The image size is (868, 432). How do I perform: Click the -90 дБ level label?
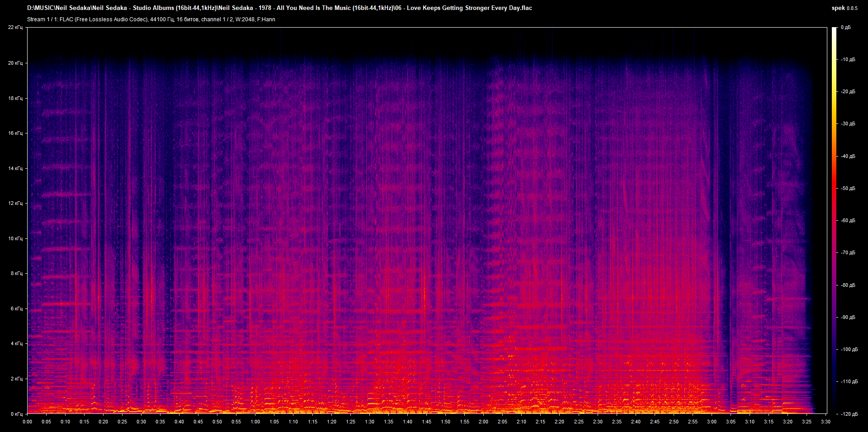848,318
